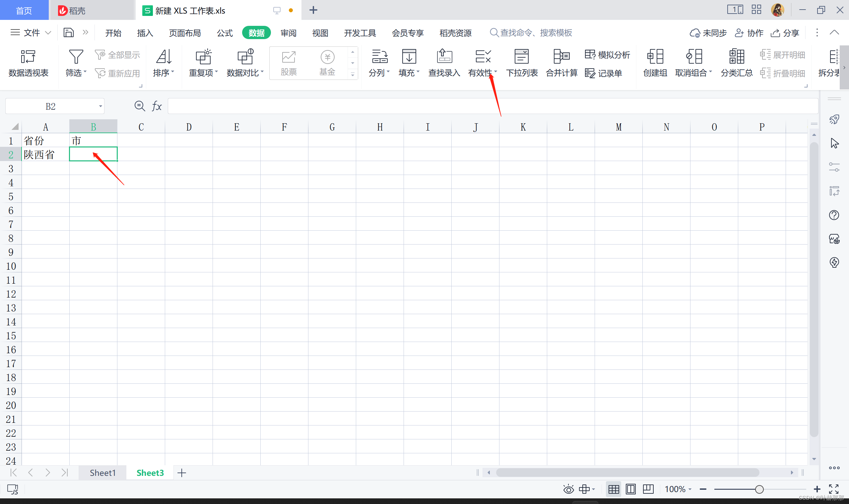The width and height of the screenshot is (849, 504).
Task: Click the zoom slider handle in status bar
Action: tap(759, 489)
